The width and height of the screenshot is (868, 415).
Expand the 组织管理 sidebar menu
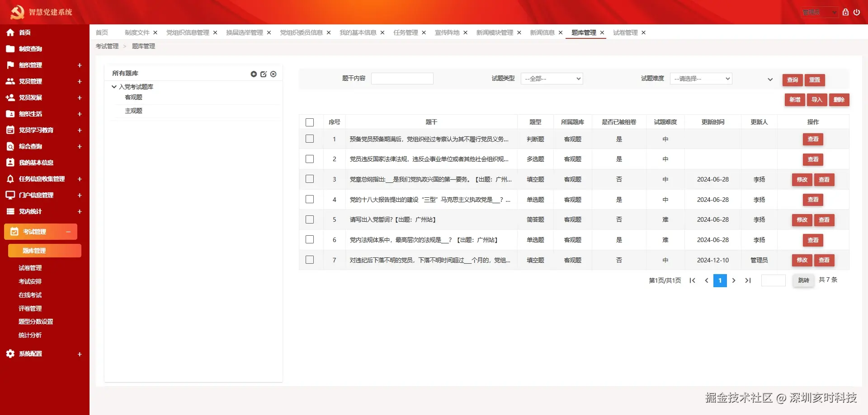click(x=80, y=65)
